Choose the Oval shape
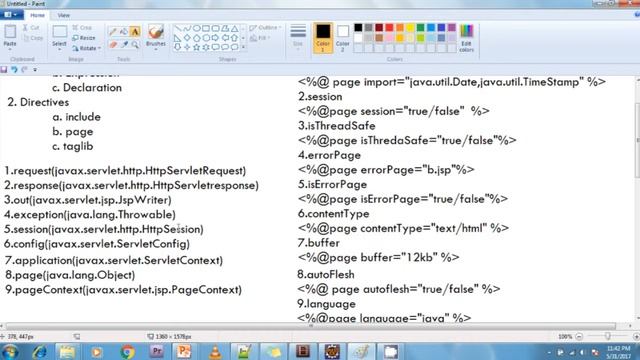640x360 pixels. coord(196,29)
